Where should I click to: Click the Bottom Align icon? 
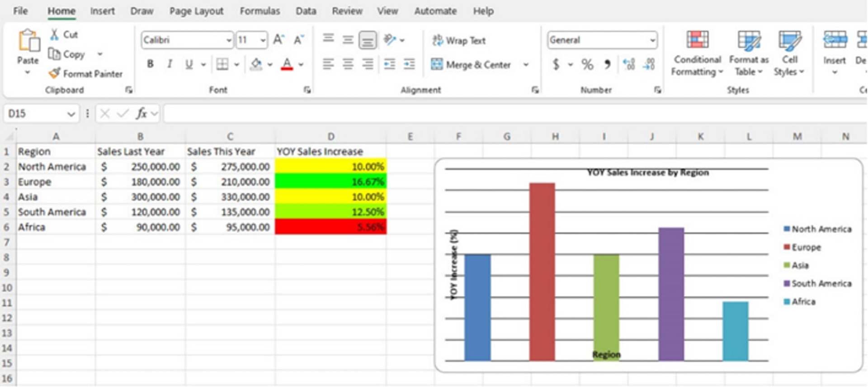point(368,40)
